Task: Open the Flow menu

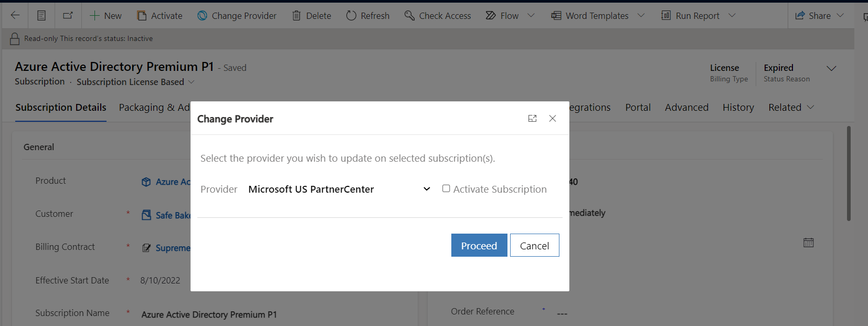Action: tap(502, 16)
